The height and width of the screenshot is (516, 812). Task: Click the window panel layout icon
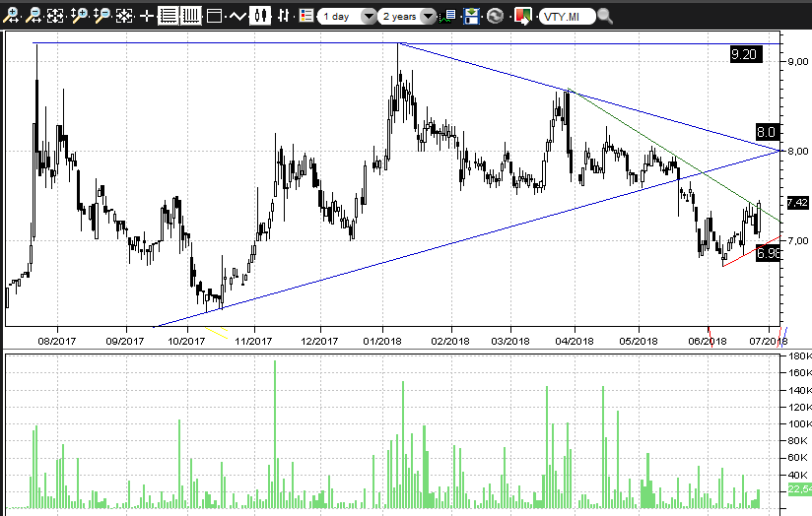[214, 16]
